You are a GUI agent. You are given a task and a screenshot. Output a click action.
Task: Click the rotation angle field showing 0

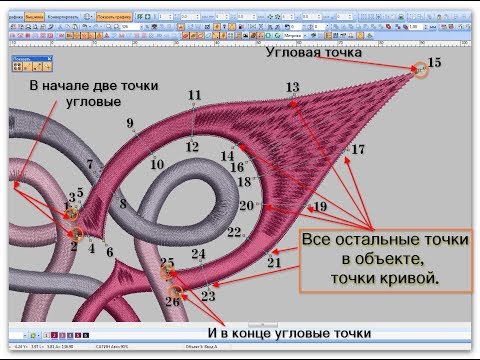click(x=296, y=27)
